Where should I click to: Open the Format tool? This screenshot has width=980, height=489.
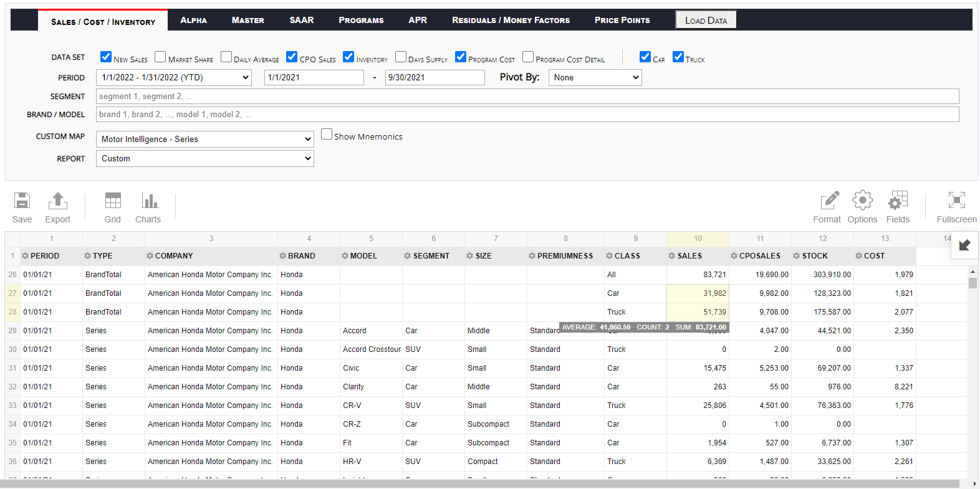click(x=829, y=201)
